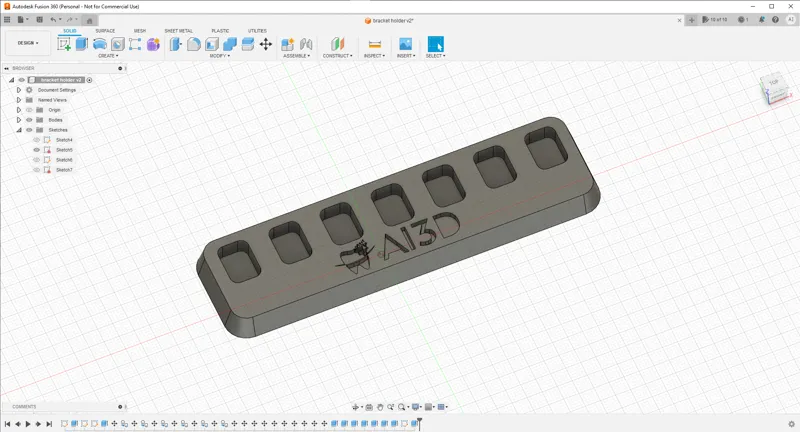The height and width of the screenshot is (432, 800).
Task: Expand the Named Views node
Action: [19, 100]
